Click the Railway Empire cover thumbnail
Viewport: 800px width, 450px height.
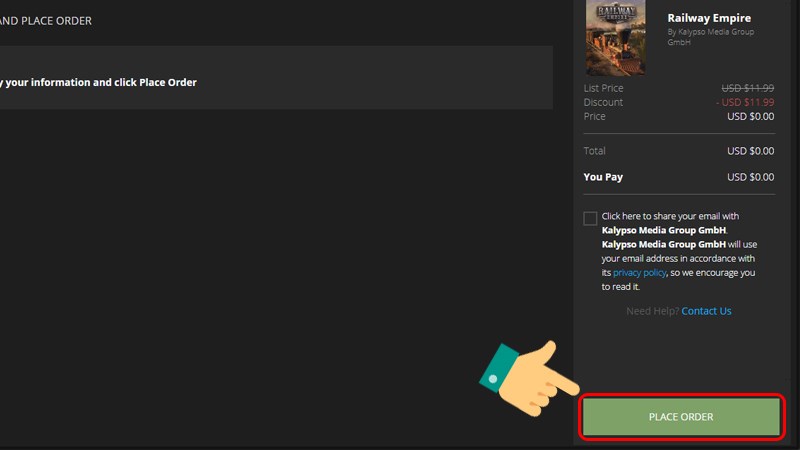[615, 38]
